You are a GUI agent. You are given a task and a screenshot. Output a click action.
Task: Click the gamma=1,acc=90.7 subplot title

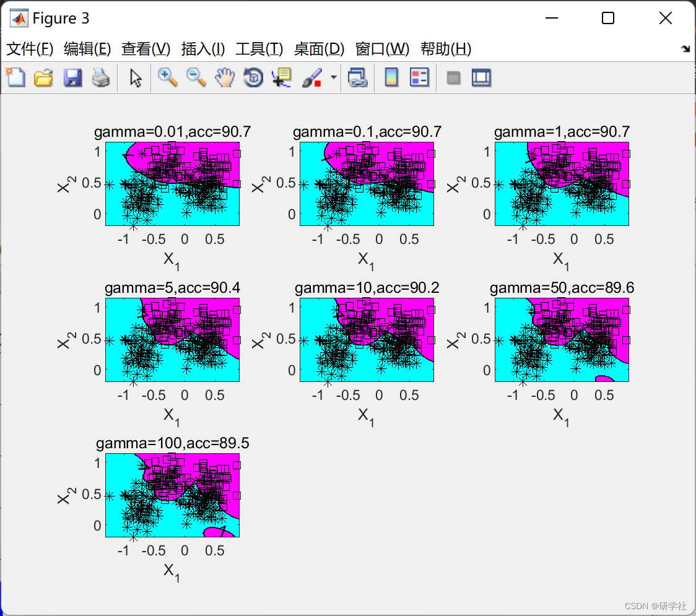pos(562,132)
